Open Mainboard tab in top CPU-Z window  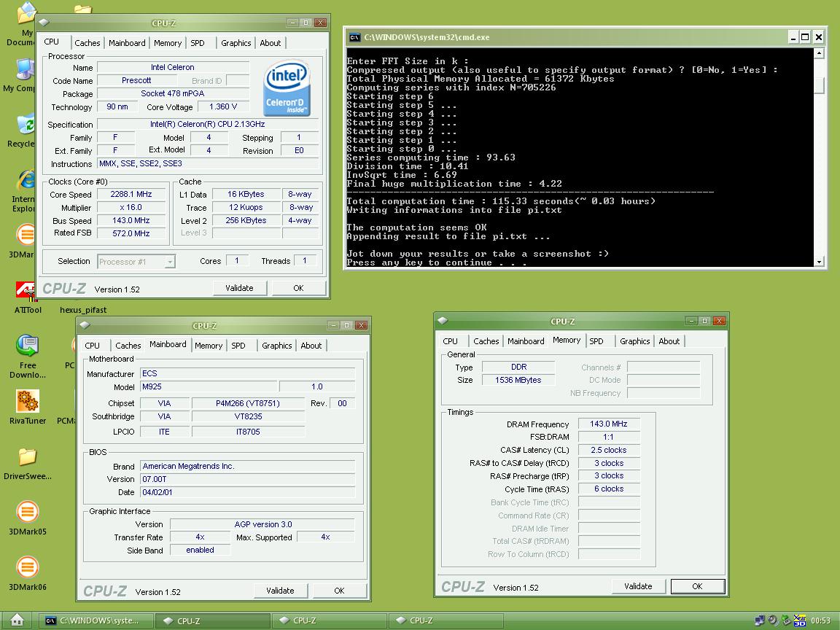[127, 43]
